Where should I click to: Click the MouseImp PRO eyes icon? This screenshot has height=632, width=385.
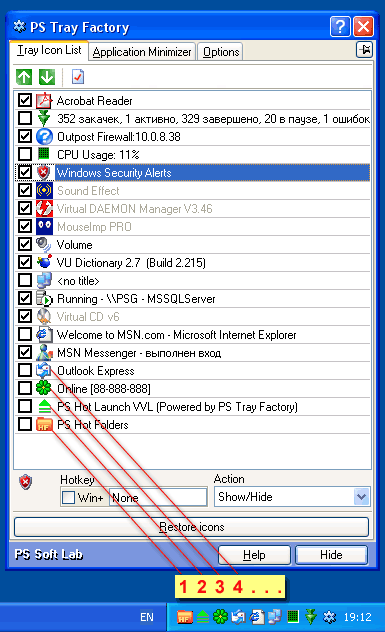pos(44,227)
